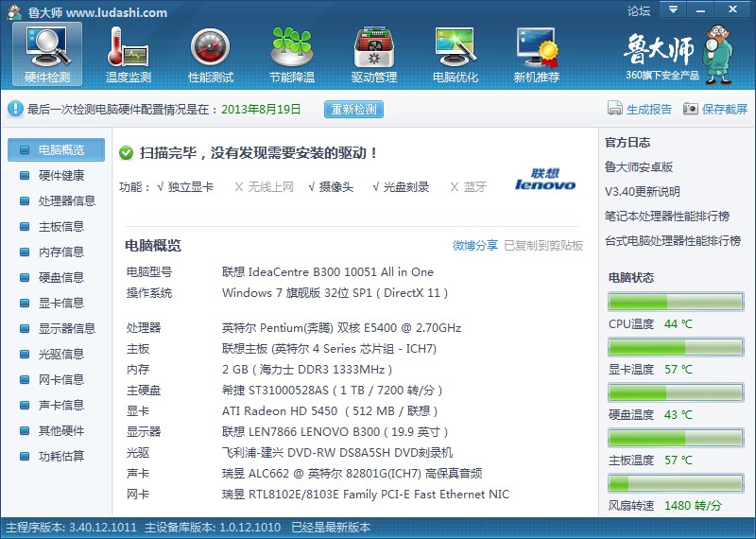Open 鲁大师安卓版 log entry
This screenshot has width=756, height=539.
639,167
